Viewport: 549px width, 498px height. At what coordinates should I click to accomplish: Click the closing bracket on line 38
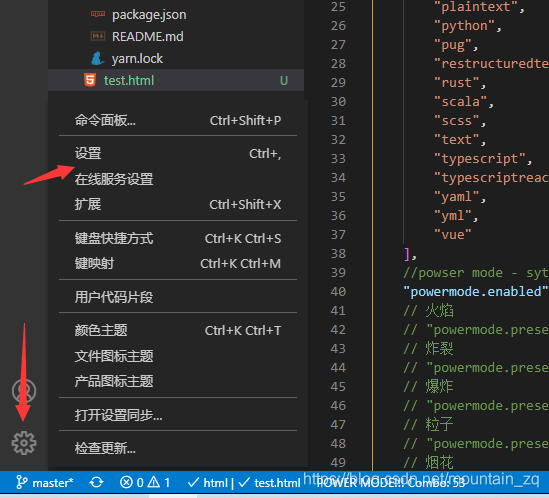pyautogui.click(x=406, y=254)
